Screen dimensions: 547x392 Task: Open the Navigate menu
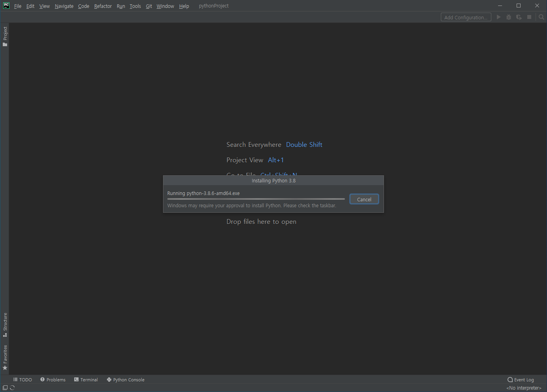(64, 6)
